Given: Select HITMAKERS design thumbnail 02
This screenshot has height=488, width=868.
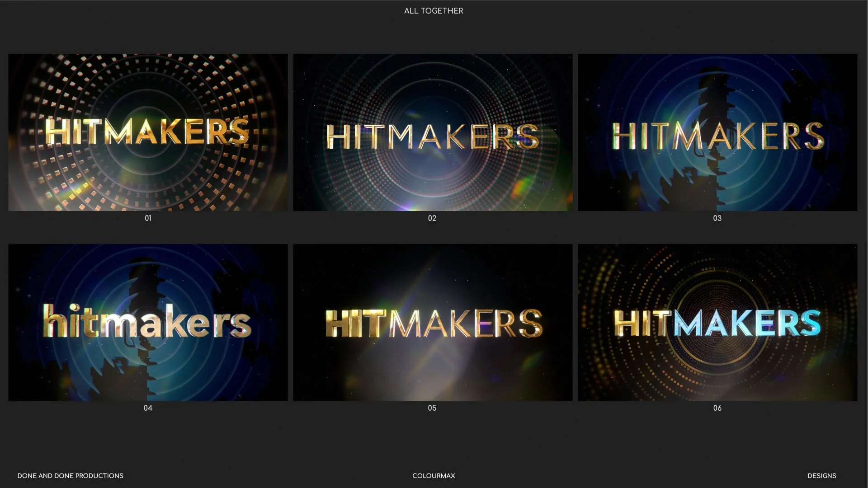Looking at the screenshot, I should pos(433,132).
